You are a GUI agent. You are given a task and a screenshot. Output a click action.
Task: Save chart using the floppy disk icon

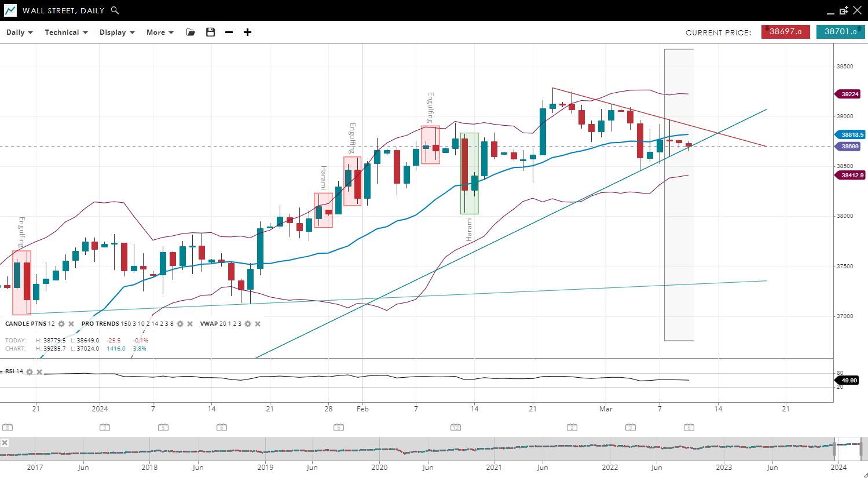point(211,32)
